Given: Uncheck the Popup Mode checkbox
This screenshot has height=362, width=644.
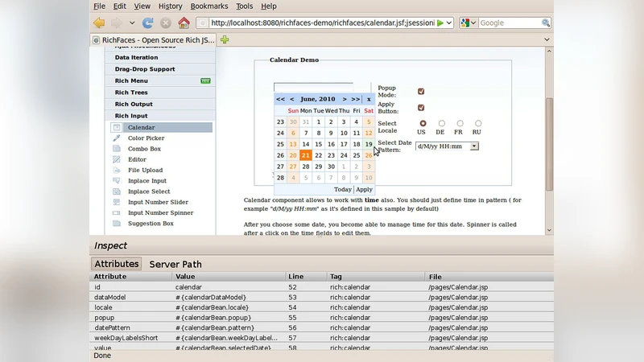Looking at the screenshot, I should [421, 92].
